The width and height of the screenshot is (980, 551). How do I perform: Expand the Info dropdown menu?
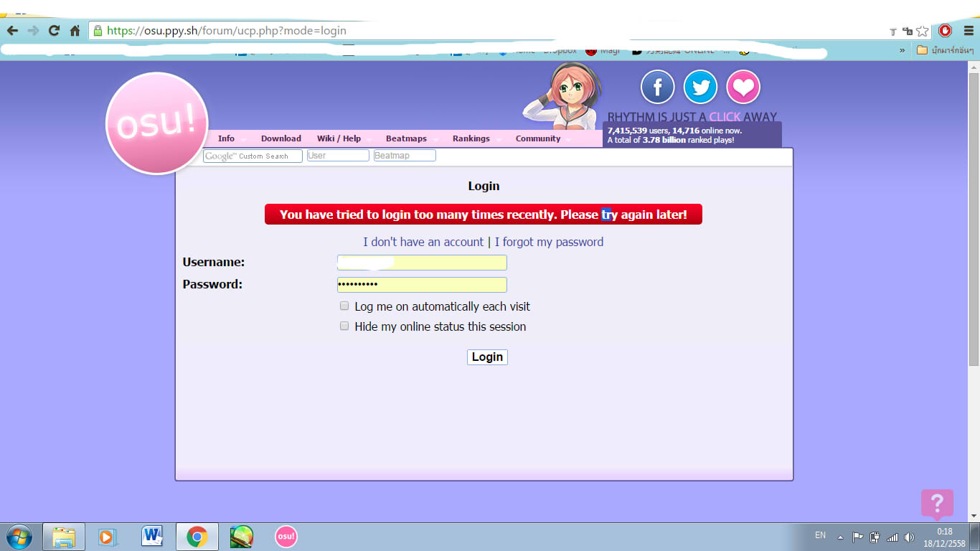click(232, 138)
